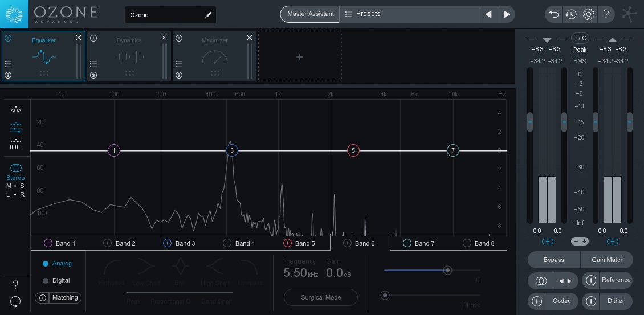The image size is (644, 315).
Task: Click the undo arrow icon
Action: point(554,14)
